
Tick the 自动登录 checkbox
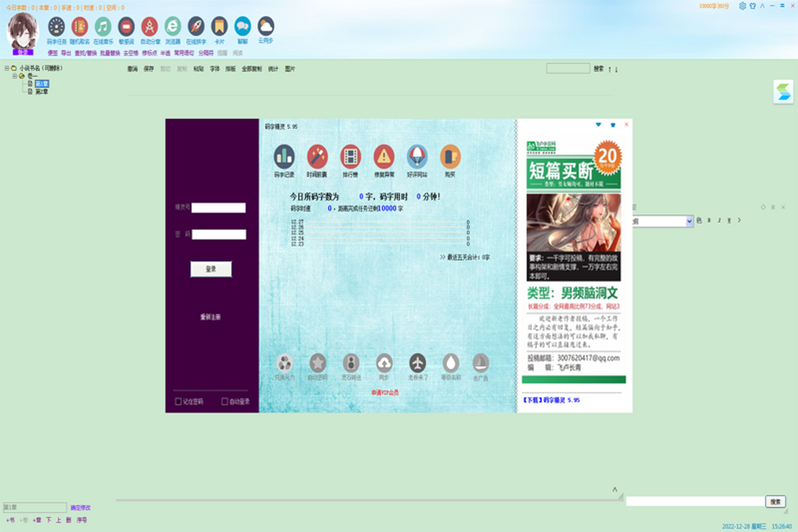coord(225,402)
